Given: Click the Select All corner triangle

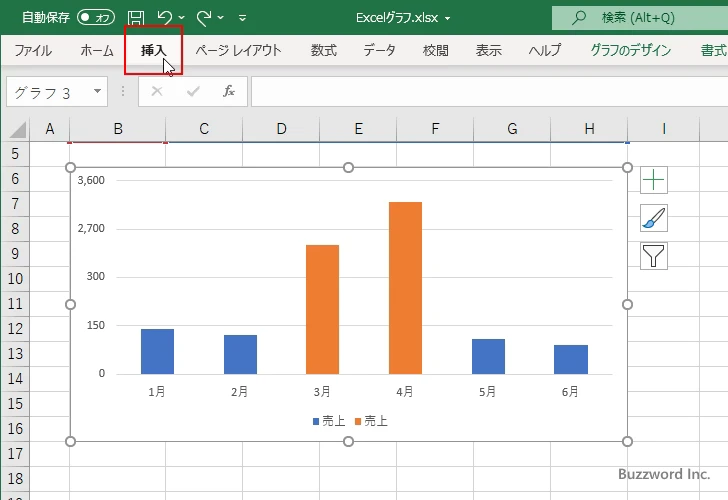Looking at the screenshot, I should [x=16, y=129].
